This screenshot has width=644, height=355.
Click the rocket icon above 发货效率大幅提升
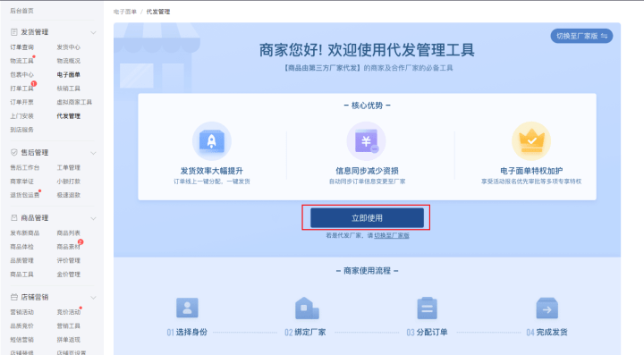(x=211, y=141)
